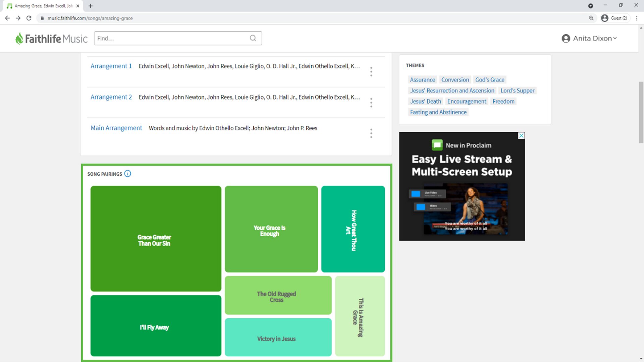Open the Arrangement 2 link
Screen dimensions: 644x362
[x=111, y=97]
